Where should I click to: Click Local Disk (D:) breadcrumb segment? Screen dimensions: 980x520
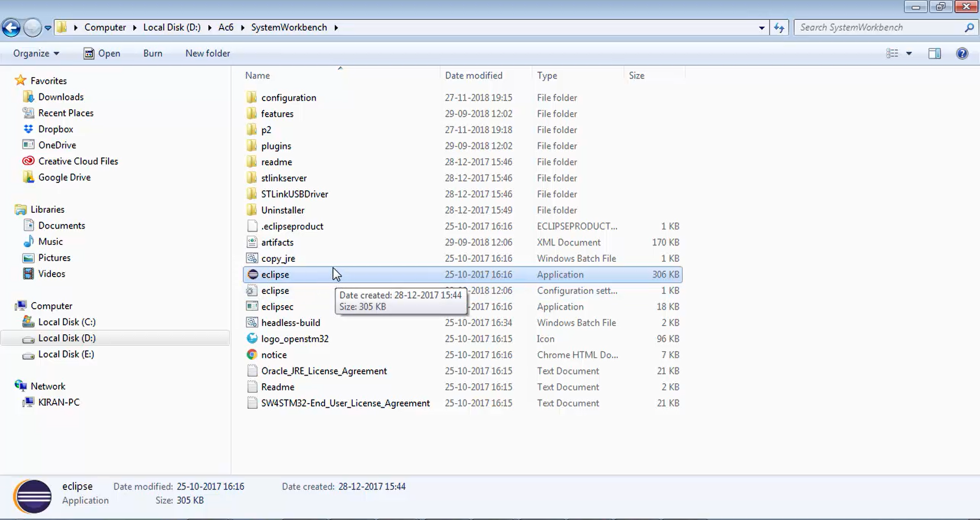(172, 28)
